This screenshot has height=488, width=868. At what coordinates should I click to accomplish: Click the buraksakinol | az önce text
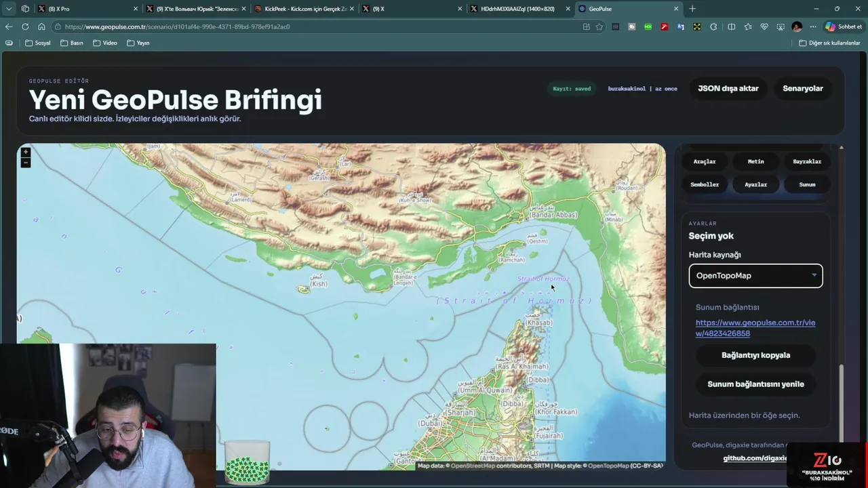[x=642, y=89]
